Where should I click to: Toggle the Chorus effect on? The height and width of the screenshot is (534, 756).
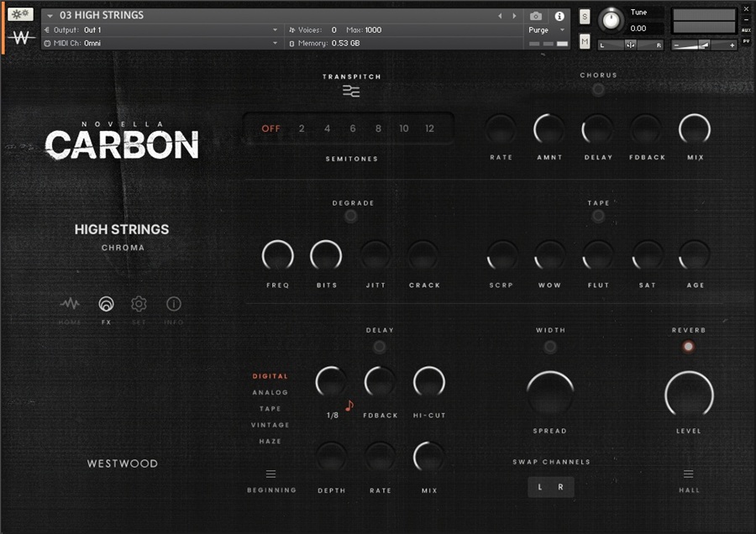click(x=598, y=90)
